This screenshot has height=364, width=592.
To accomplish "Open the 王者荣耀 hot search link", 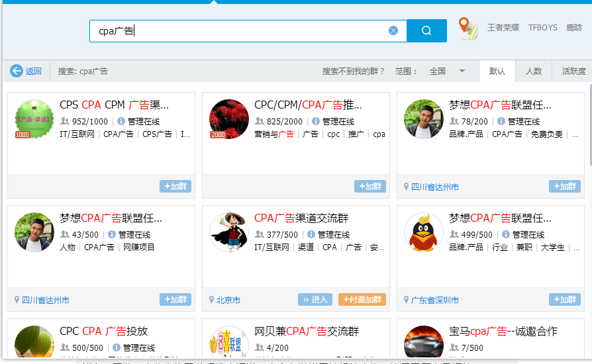I will click(x=503, y=28).
